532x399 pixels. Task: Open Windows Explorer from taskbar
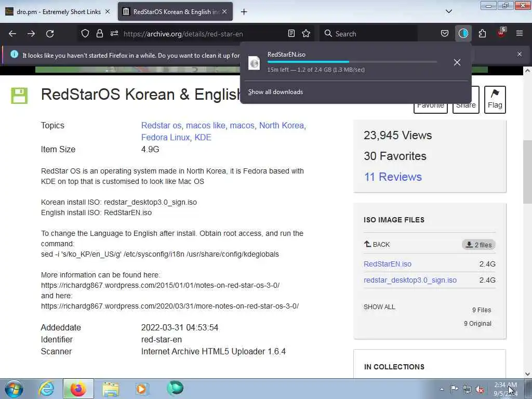pyautogui.click(x=111, y=389)
